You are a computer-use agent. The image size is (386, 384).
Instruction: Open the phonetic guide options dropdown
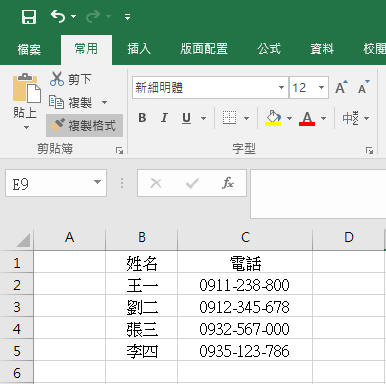[366, 118]
